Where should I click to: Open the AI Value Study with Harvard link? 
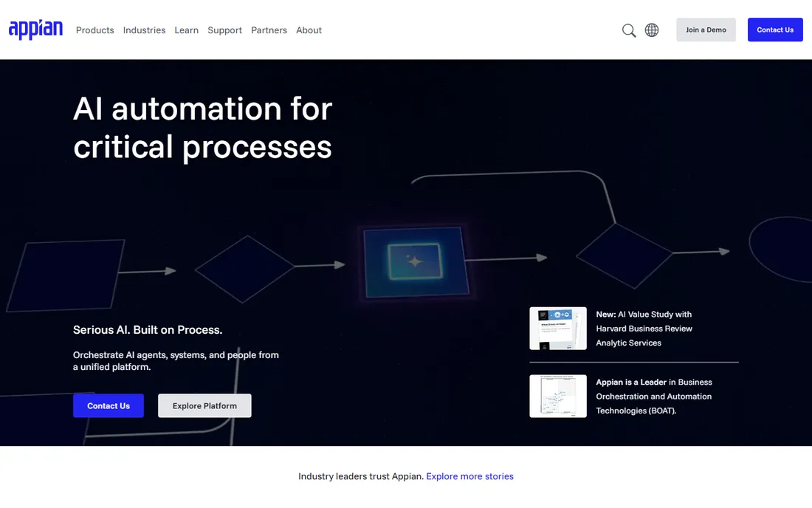click(644, 329)
